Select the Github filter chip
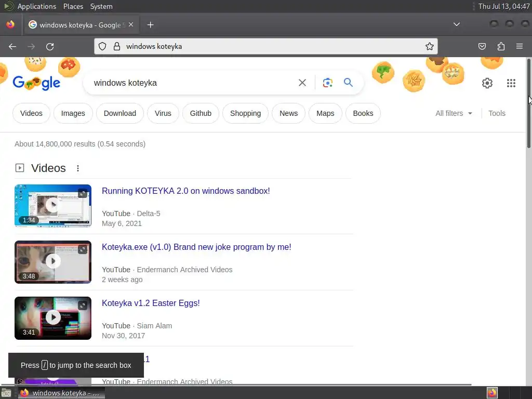 pos(201,113)
